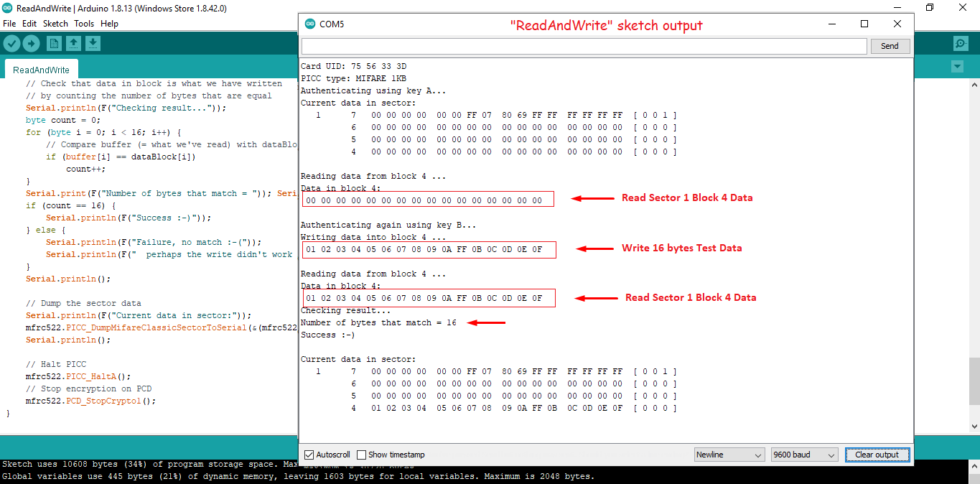Viewport: 980px width, 484px height.
Task: Expand the tab options dropdown arrow
Action: (956, 67)
